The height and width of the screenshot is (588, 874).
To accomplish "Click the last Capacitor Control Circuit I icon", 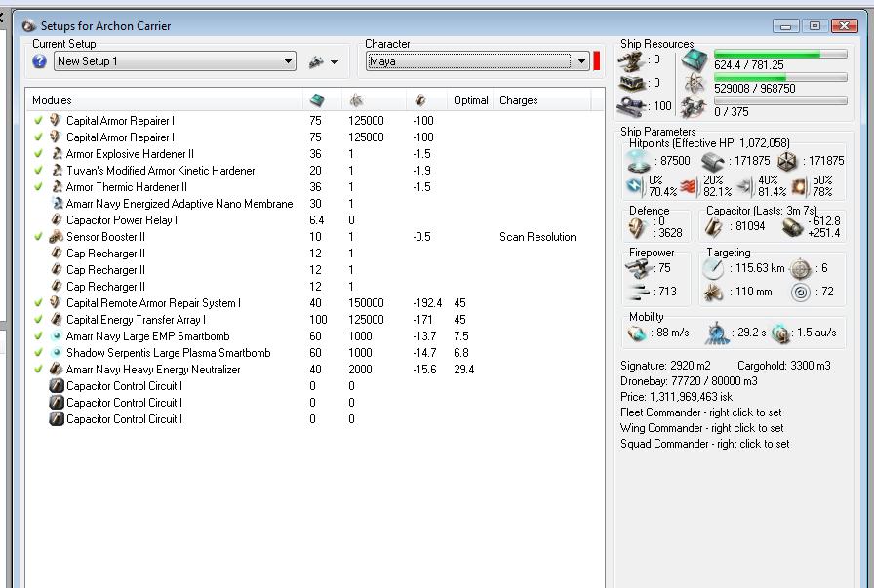I will (57, 418).
